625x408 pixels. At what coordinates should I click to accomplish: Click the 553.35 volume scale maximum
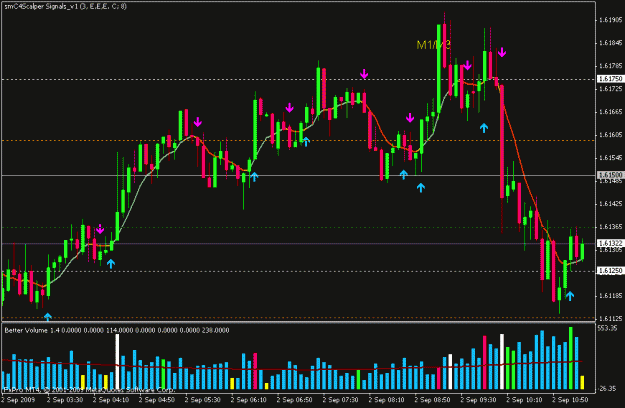(608, 328)
